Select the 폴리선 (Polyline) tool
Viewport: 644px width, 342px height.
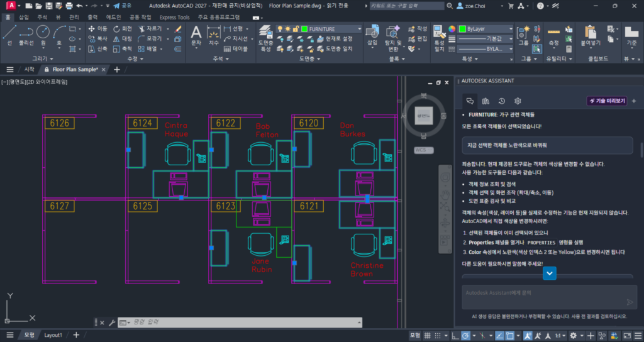pyautogui.click(x=26, y=35)
